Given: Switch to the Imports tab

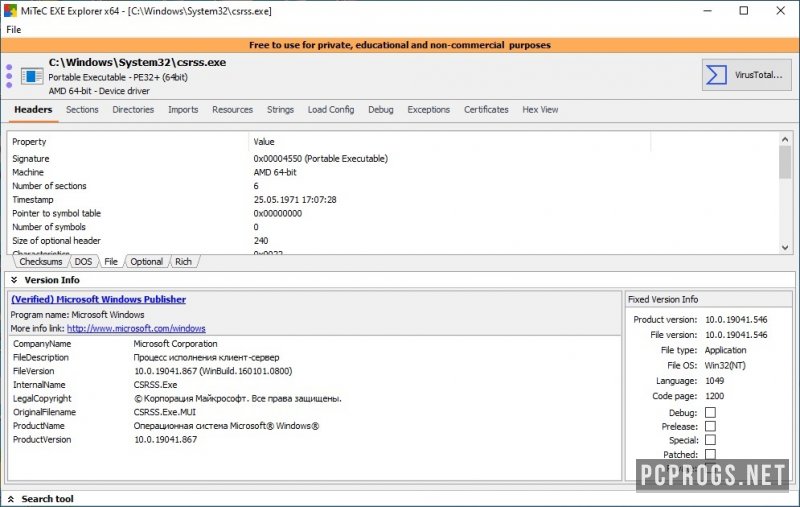Looking at the screenshot, I should 183,110.
